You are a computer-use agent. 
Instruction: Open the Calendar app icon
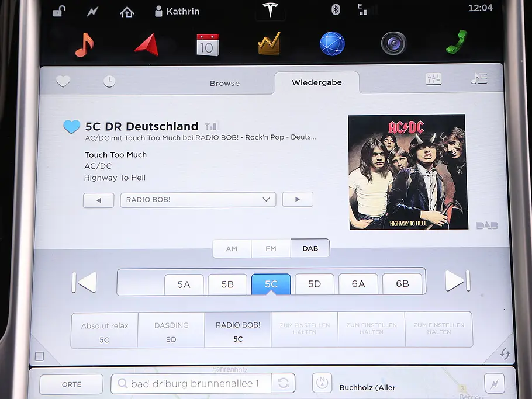pos(208,45)
